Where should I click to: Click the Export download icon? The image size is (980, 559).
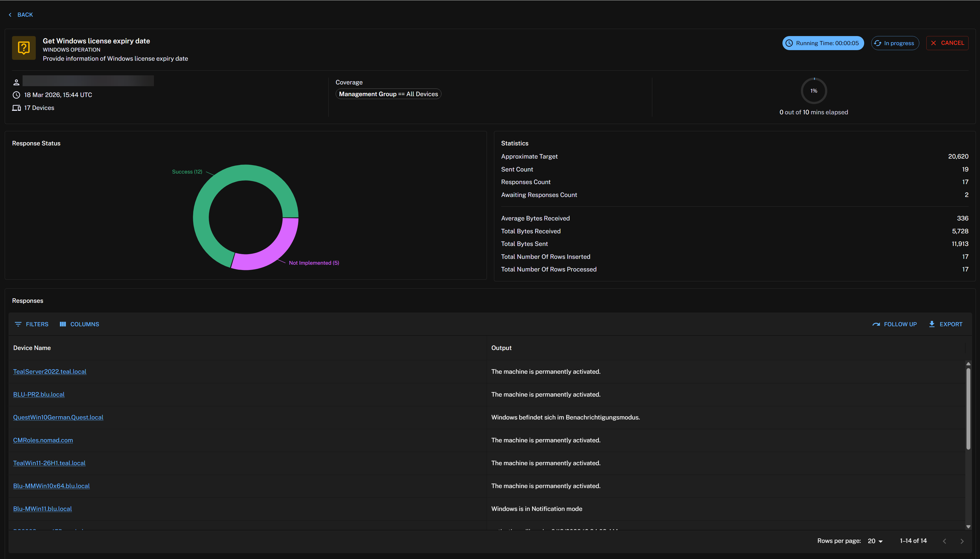pyautogui.click(x=932, y=324)
